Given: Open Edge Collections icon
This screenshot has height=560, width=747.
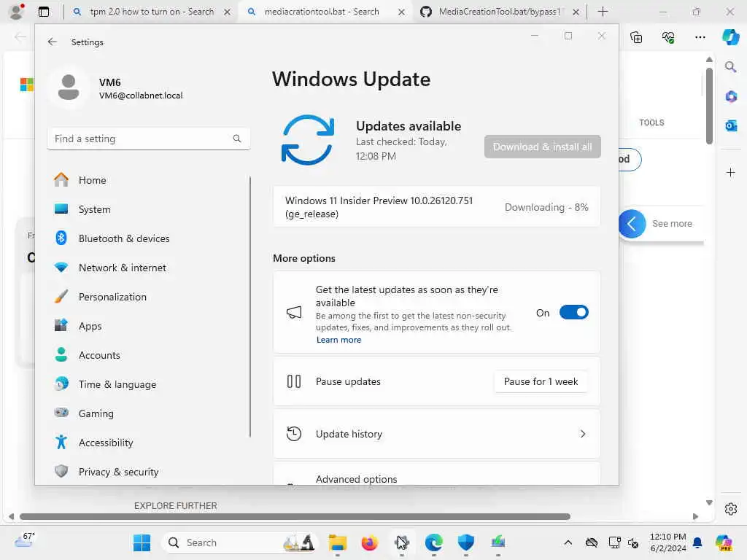Looking at the screenshot, I should coord(636,37).
